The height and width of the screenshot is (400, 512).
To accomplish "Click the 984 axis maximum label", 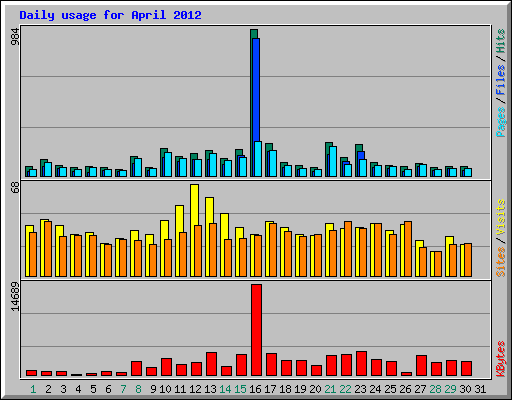I will [x=15, y=36].
